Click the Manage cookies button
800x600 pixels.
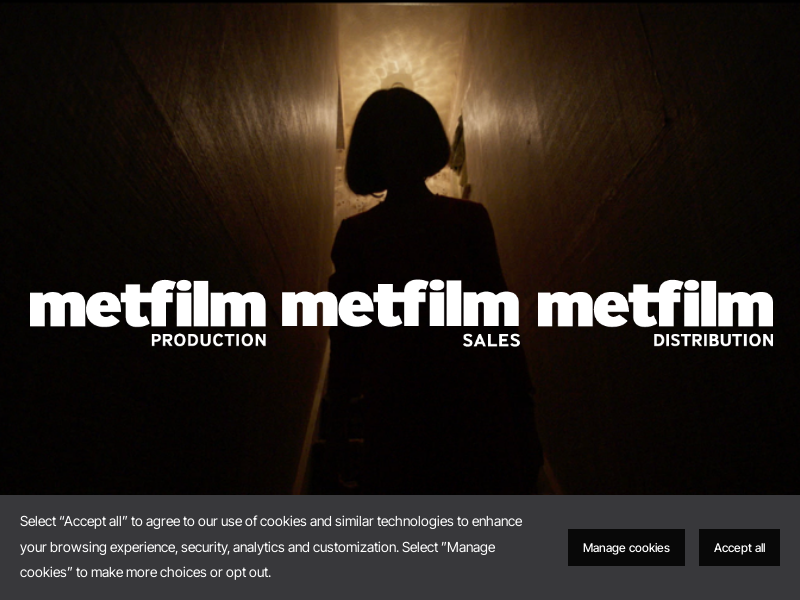coord(626,547)
